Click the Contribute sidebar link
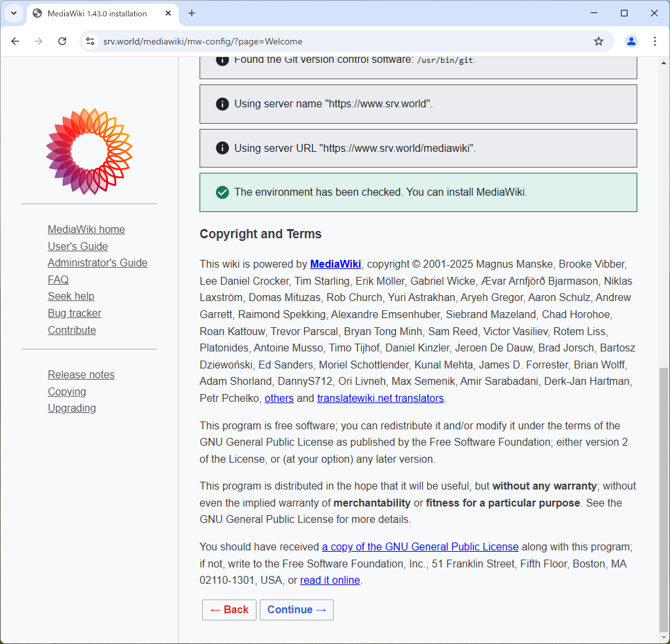 tap(72, 330)
